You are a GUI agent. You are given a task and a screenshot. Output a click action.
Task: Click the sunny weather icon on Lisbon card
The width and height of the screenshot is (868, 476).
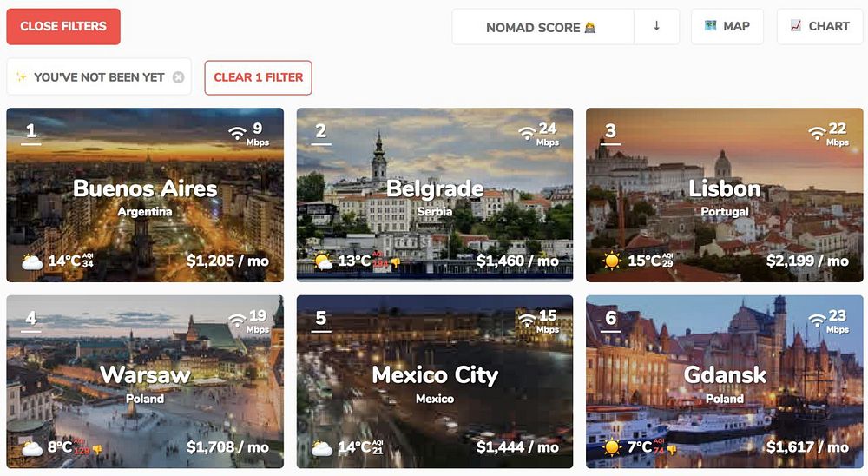click(x=612, y=261)
